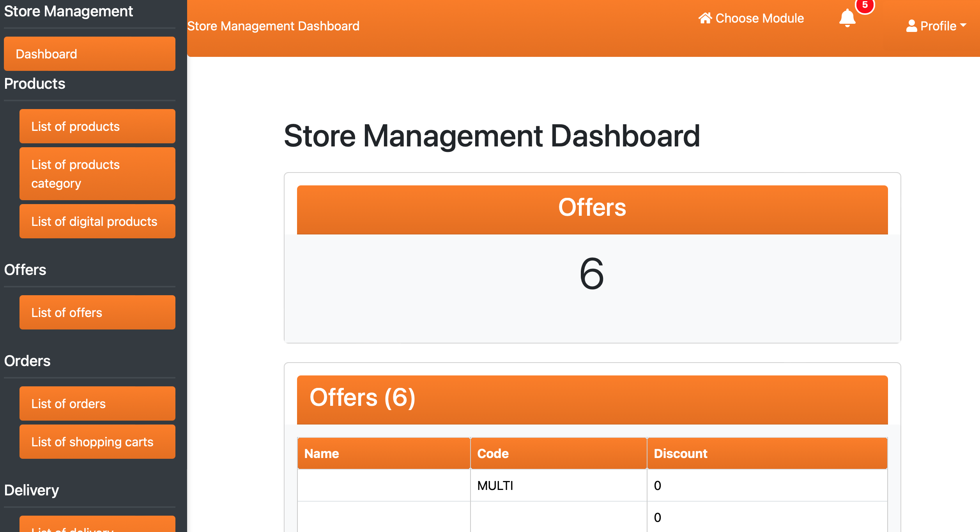This screenshot has height=532, width=980.
Task: Open the Choose Module link
Action: (x=759, y=18)
